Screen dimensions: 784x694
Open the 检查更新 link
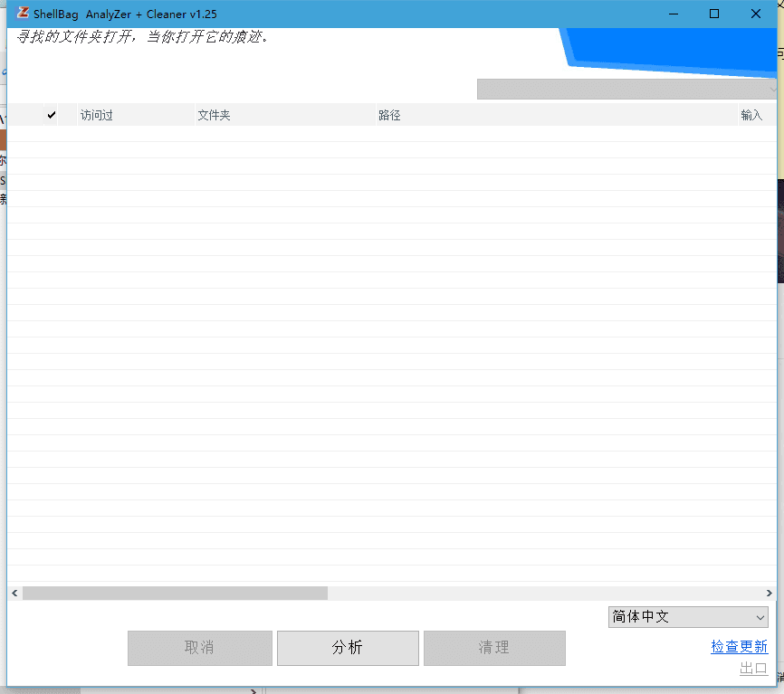click(x=739, y=647)
